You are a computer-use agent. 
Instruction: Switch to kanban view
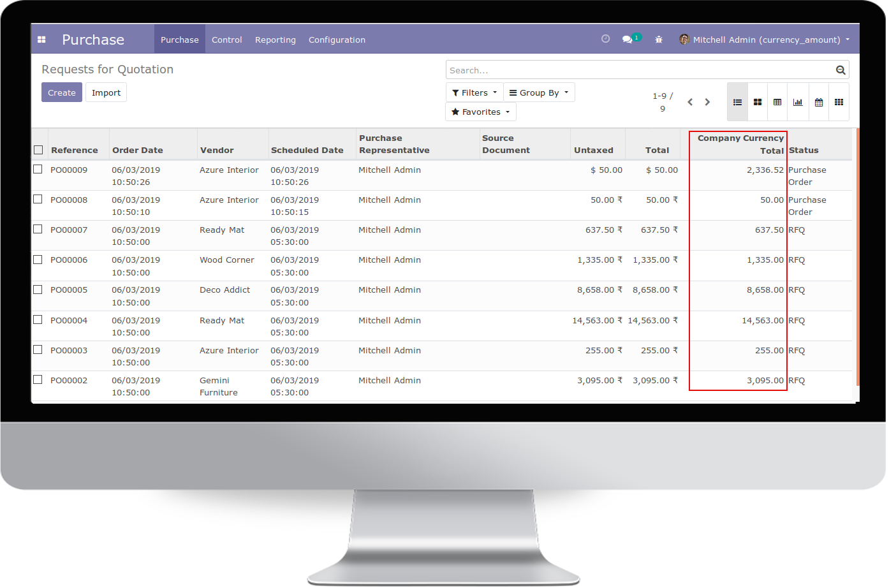(758, 102)
